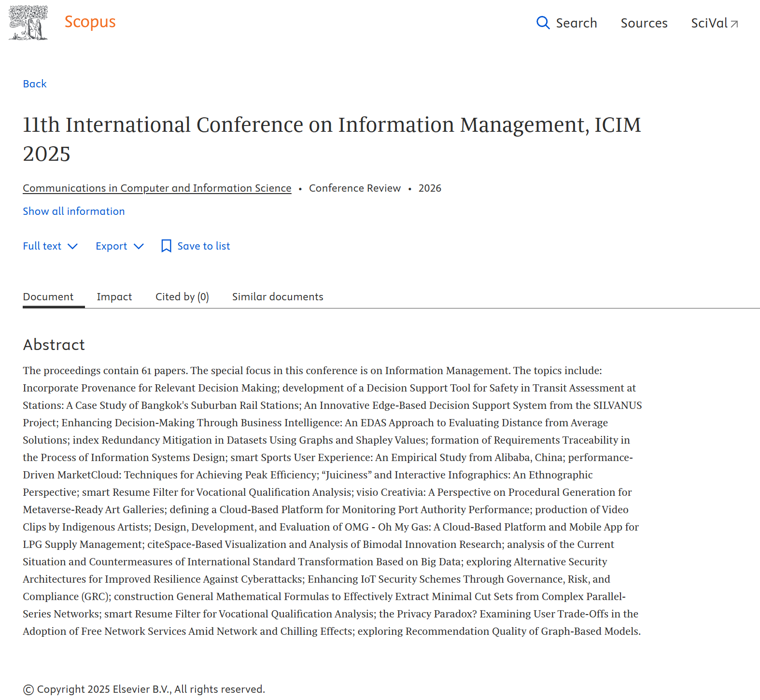The image size is (760, 700).
Task: View the Cited by (0) tab
Action: click(182, 297)
